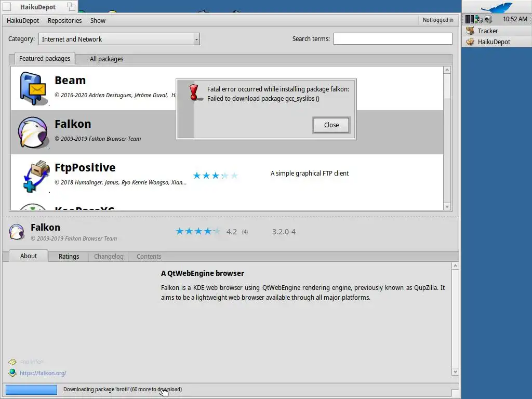Screen dimensions: 532x399
Task: Select the Beam package title
Action: point(70,81)
